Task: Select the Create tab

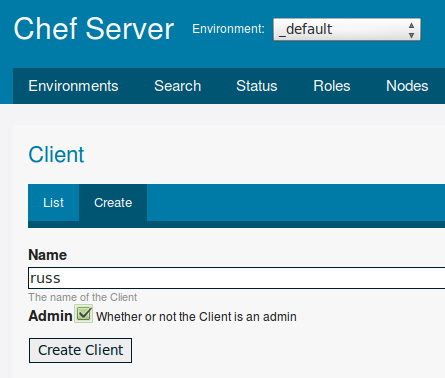Action: [x=113, y=203]
